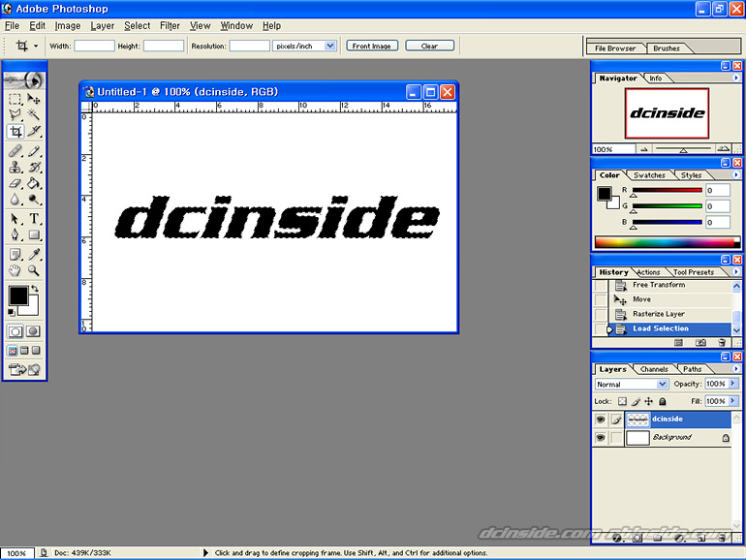Open the Image menu
The height and width of the screenshot is (560, 746).
pyautogui.click(x=67, y=26)
